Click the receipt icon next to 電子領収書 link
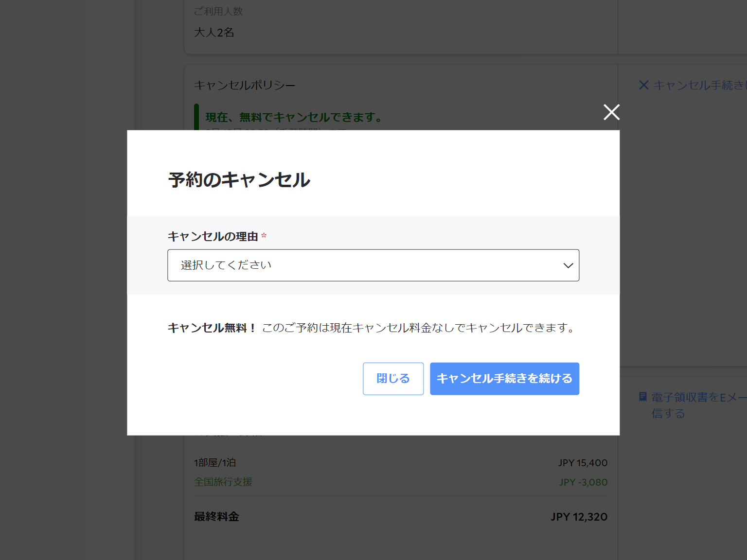The width and height of the screenshot is (747, 560). (x=642, y=397)
